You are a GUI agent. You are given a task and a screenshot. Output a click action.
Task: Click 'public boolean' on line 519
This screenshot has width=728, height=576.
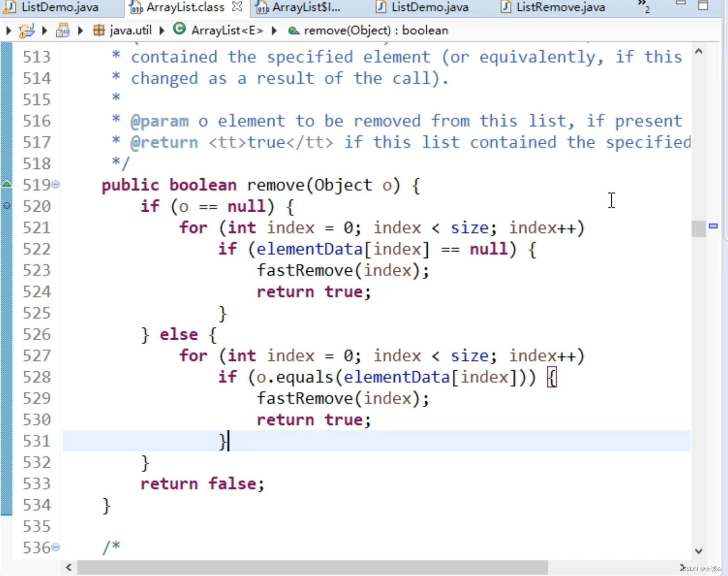coord(169,185)
